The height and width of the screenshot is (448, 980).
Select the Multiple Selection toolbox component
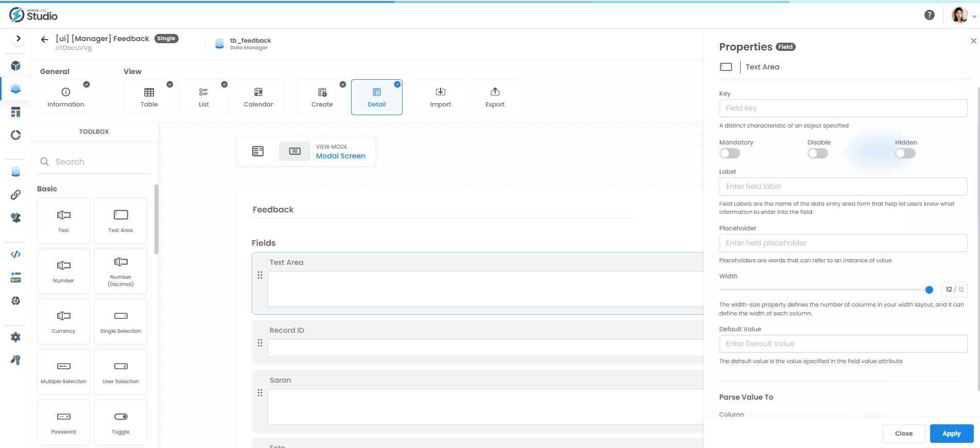point(63,372)
